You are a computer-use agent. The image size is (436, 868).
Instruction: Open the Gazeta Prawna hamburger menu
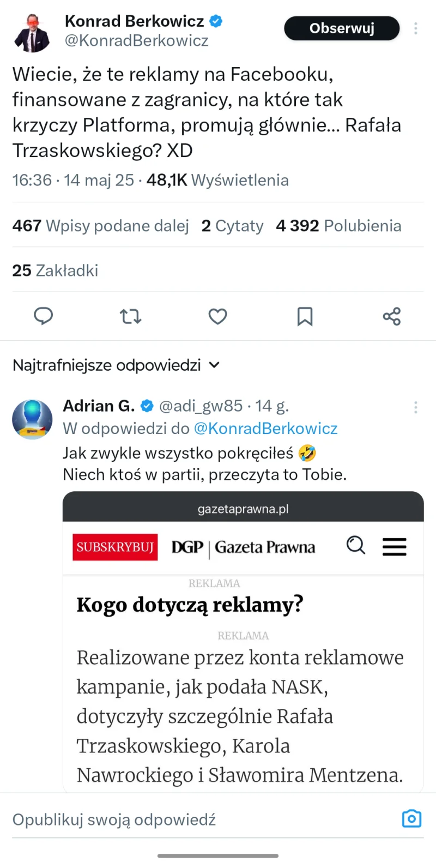(x=394, y=546)
